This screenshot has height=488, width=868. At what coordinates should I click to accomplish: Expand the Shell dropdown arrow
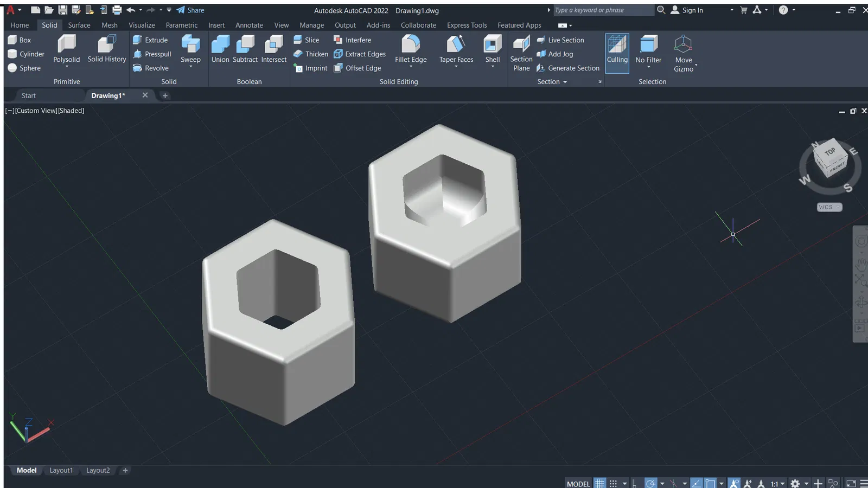click(x=493, y=67)
